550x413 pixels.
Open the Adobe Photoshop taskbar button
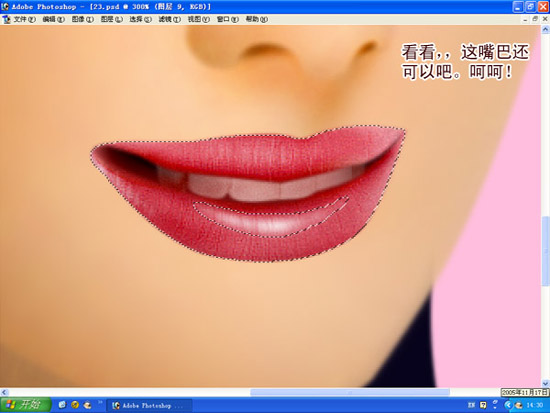click(x=149, y=406)
